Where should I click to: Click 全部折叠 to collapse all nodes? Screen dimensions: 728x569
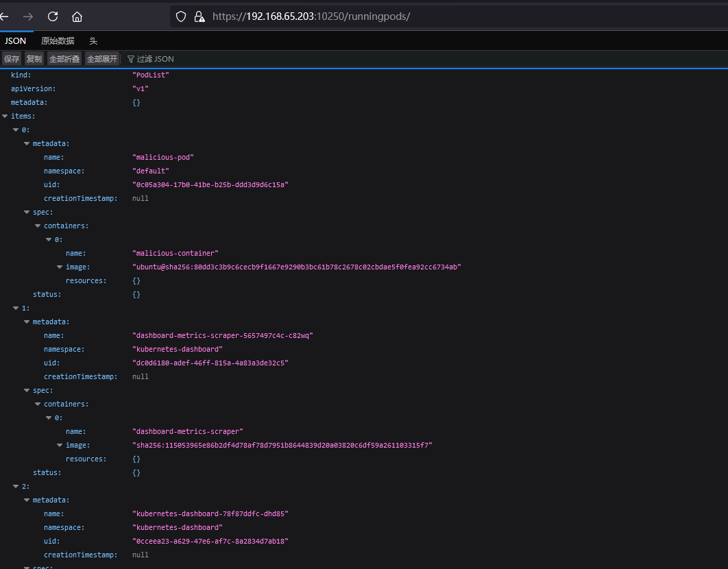click(x=64, y=59)
